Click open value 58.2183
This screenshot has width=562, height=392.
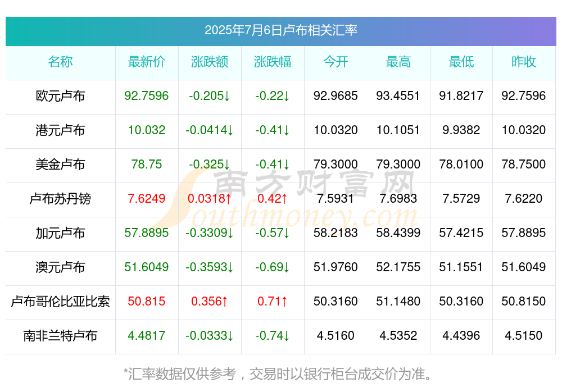pyautogui.click(x=336, y=233)
